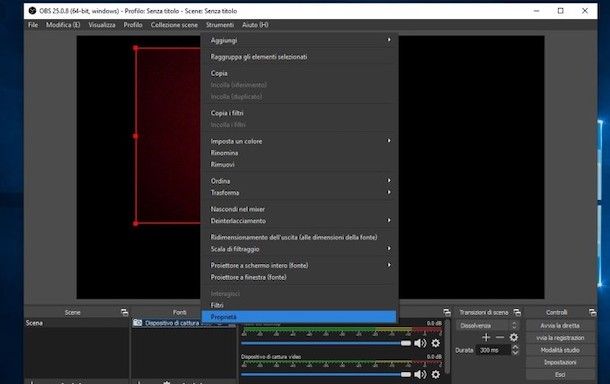Expand the Scala di filtraggio submenu
610x384 pixels.
coord(300,249)
